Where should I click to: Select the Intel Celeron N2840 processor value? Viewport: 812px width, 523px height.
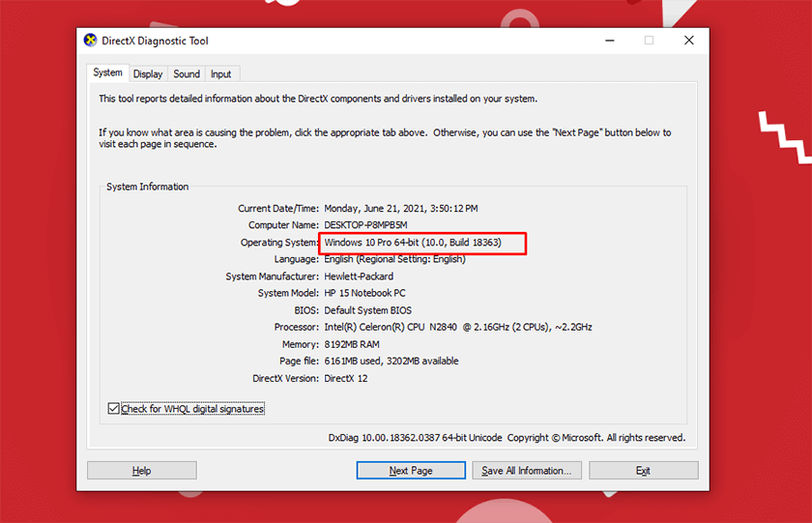[x=458, y=327]
